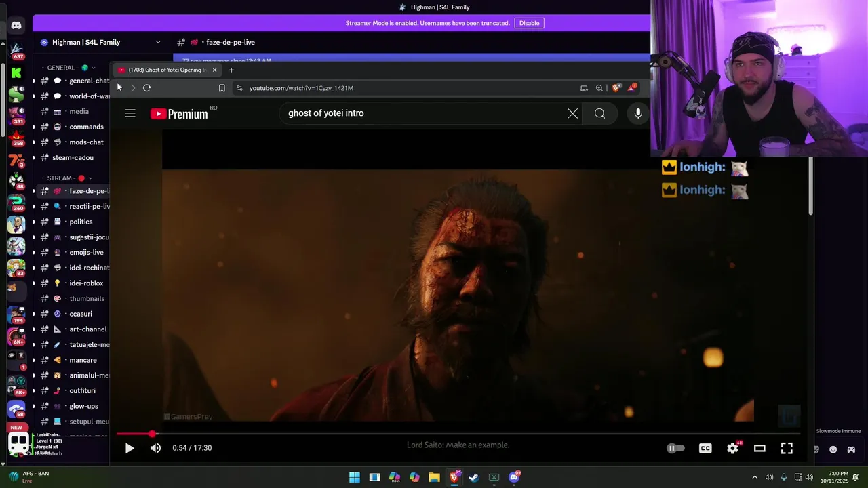Mute the YouTube video volume
This screenshot has height=488, width=868.
[x=156, y=448]
